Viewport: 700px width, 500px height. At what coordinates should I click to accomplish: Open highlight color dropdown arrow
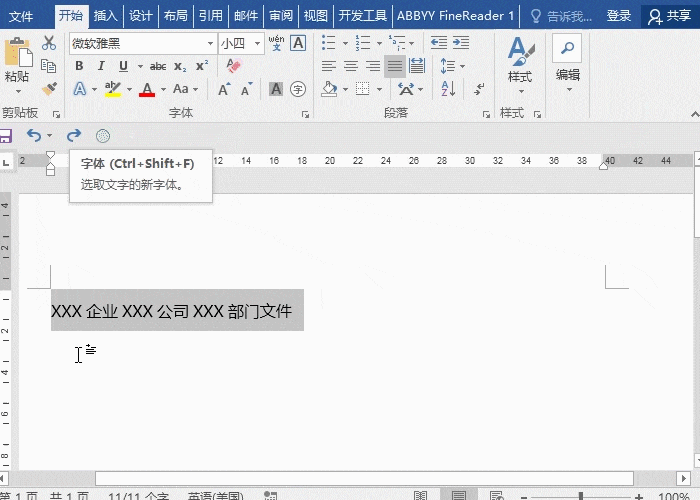tap(129, 89)
